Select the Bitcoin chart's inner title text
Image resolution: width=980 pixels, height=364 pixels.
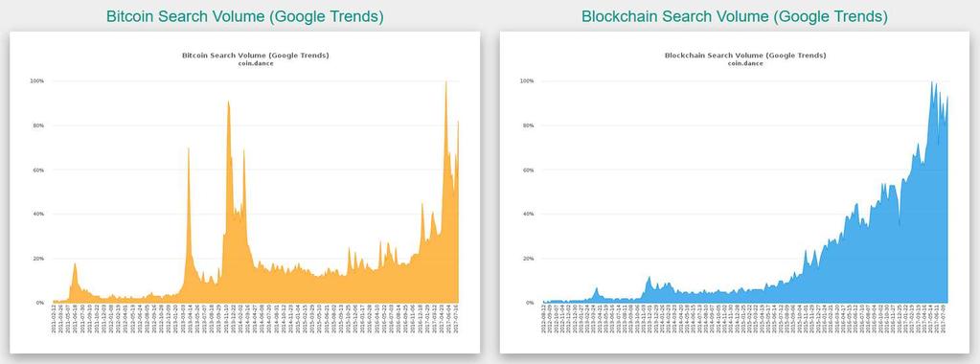[255, 56]
